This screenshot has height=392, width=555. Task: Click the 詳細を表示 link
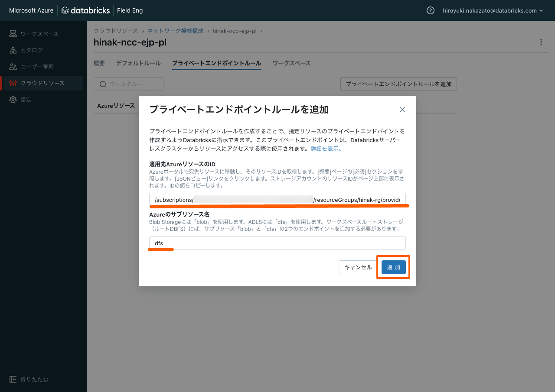[x=326, y=149]
